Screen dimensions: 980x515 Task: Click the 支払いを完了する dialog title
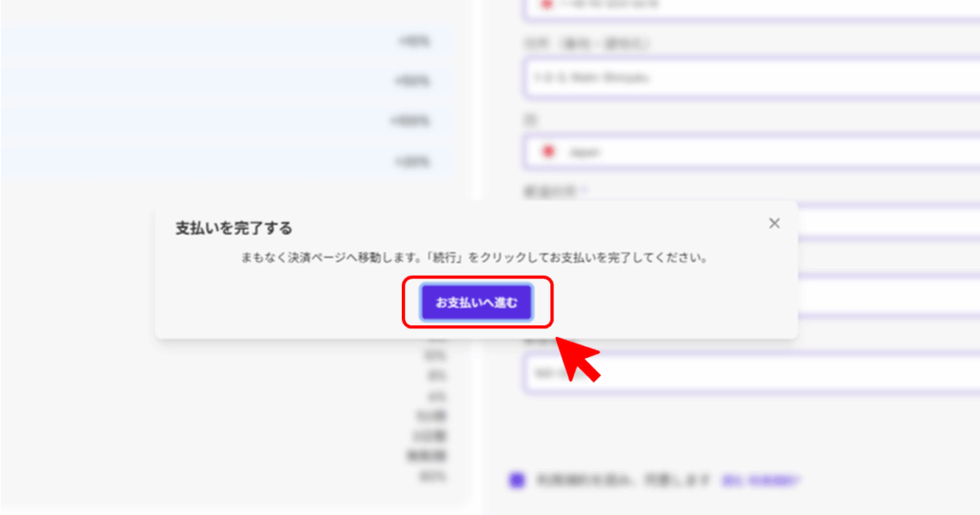(x=234, y=228)
